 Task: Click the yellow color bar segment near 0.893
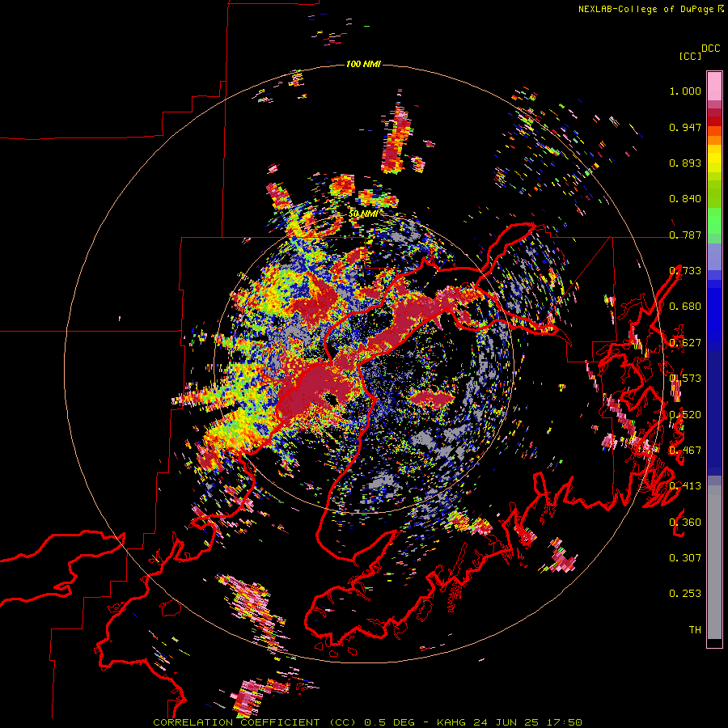point(714,159)
